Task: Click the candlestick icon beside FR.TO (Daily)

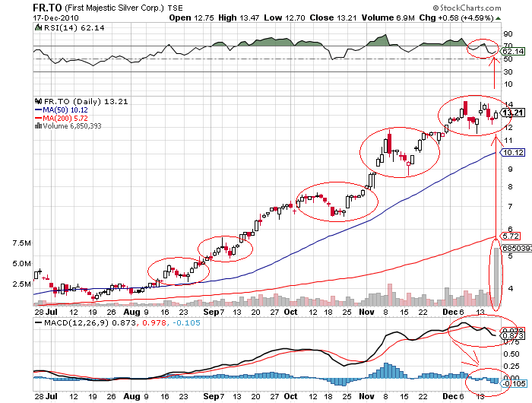Action: tap(39, 101)
